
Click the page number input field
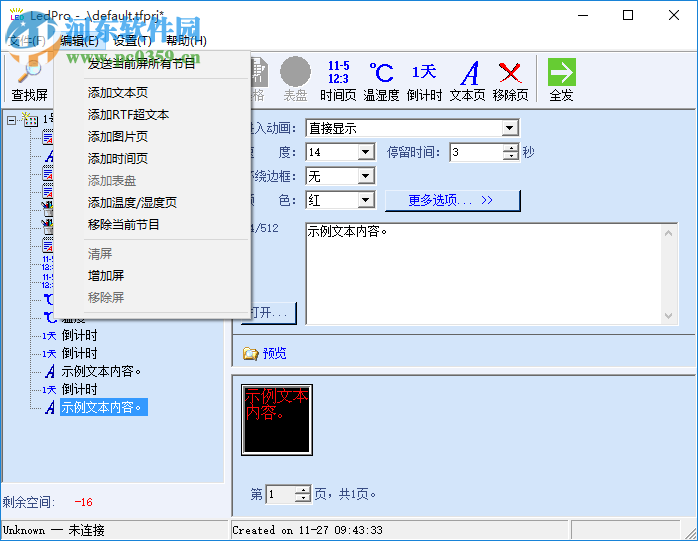(281, 494)
